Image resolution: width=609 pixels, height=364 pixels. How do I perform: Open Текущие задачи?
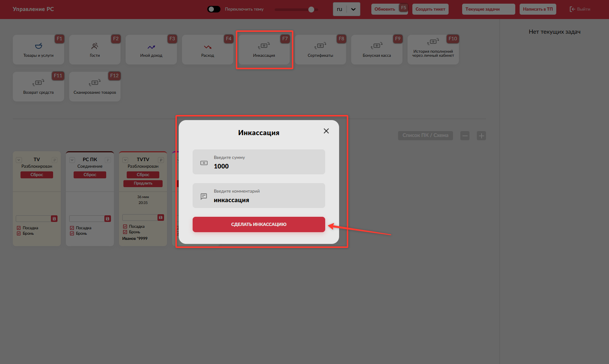[489, 9]
